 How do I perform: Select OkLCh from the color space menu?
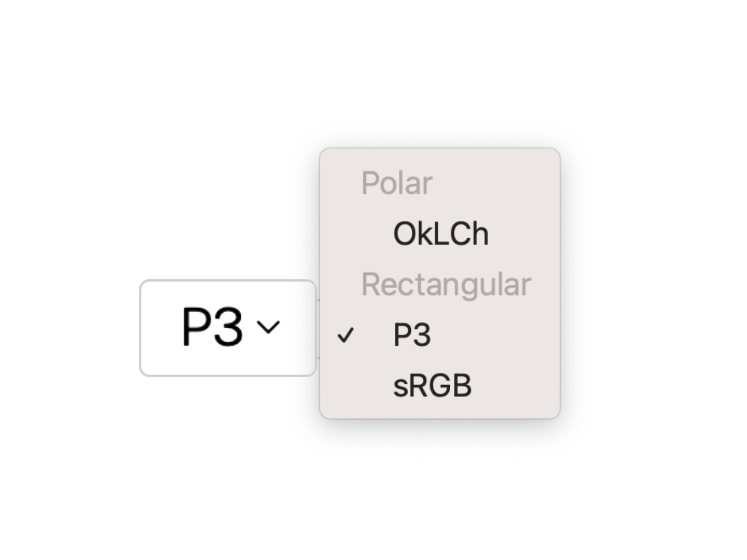click(440, 233)
